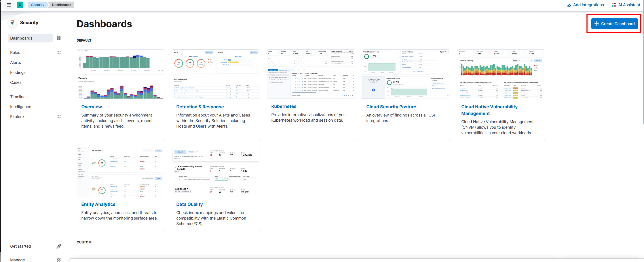
Task: Go to Rules in the sidebar
Action: [x=15, y=53]
